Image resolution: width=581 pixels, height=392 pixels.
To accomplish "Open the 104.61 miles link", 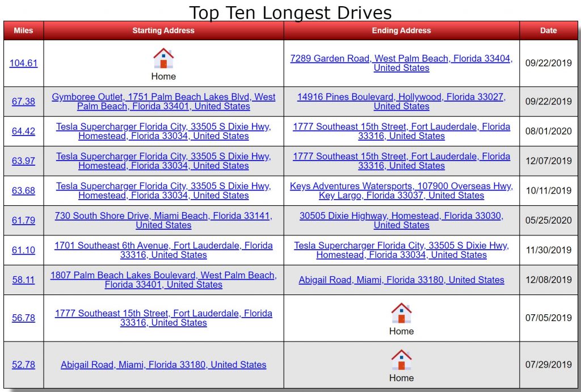I will [x=23, y=63].
